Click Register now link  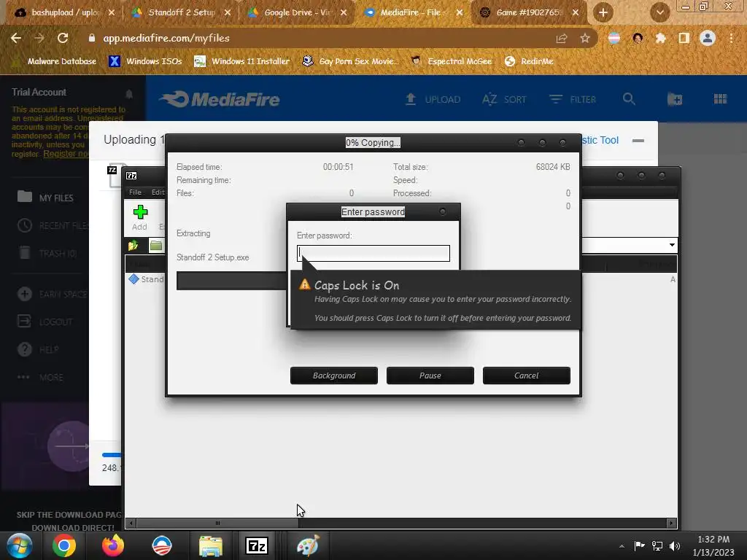(66, 154)
